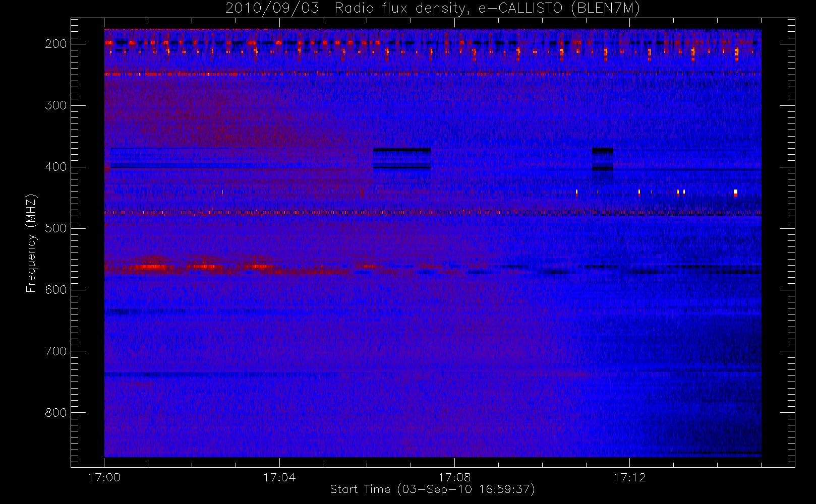This screenshot has width=816, height=504.
Task: Click the 200 frequency tick label
Action: pyautogui.click(x=56, y=44)
